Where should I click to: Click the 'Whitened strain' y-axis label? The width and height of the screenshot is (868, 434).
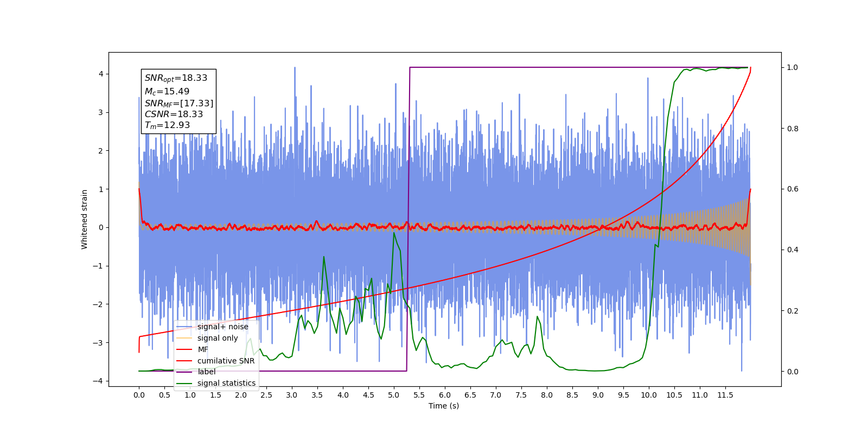point(85,219)
